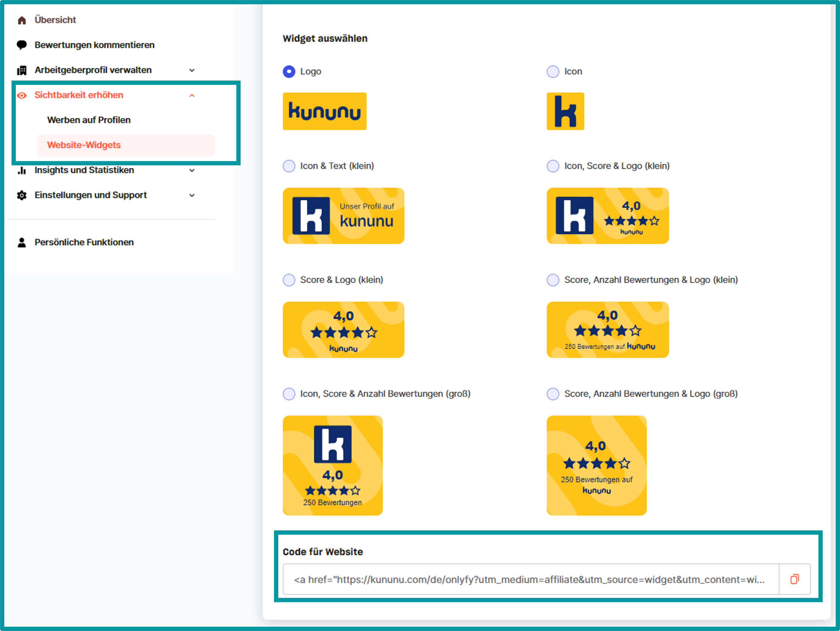Click the eye icon beside Sichtbarkeit erhöhen
Screen dimensions: 840x631
[x=22, y=95]
